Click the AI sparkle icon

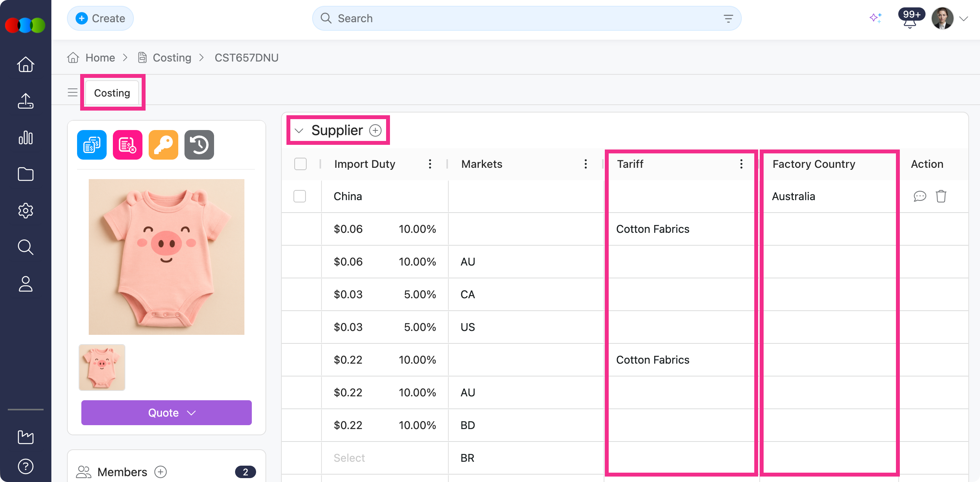[875, 18]
